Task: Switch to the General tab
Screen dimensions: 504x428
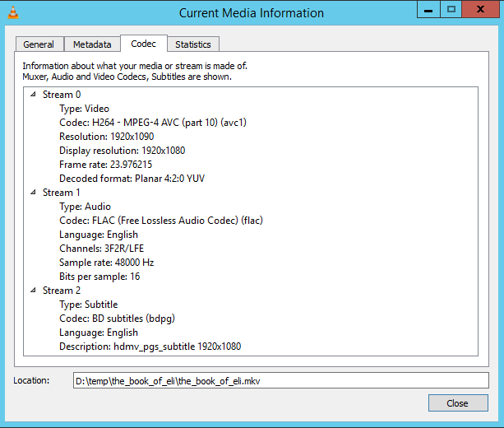Action: click(39, 44)
